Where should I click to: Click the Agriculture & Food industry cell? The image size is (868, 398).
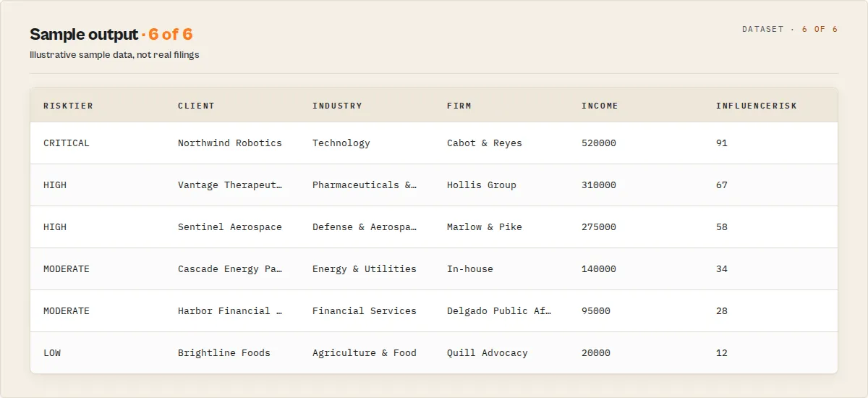point(365,353)
